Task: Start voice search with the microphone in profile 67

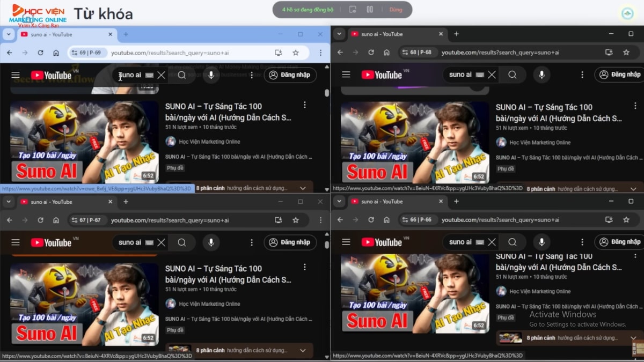Action: (211, 242)
